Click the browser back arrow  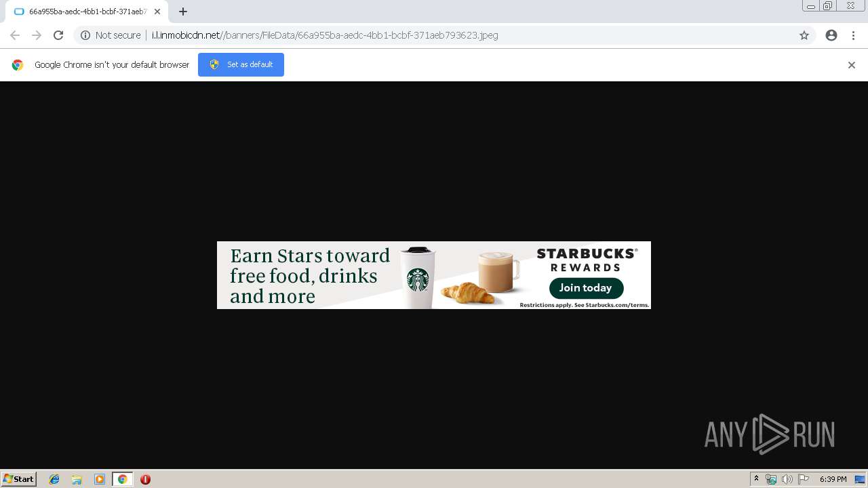[x=15, y=35]
